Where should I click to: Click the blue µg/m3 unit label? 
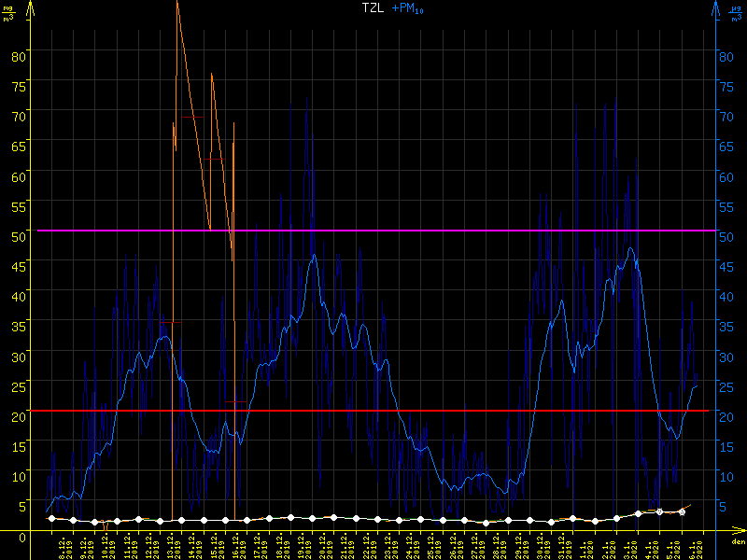pyautogui.click(x=736, y=13)
